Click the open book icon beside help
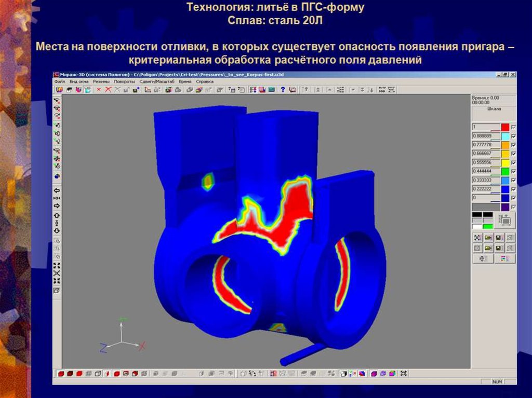Screen dimensions: 532x398 click(x=292, y=90)
